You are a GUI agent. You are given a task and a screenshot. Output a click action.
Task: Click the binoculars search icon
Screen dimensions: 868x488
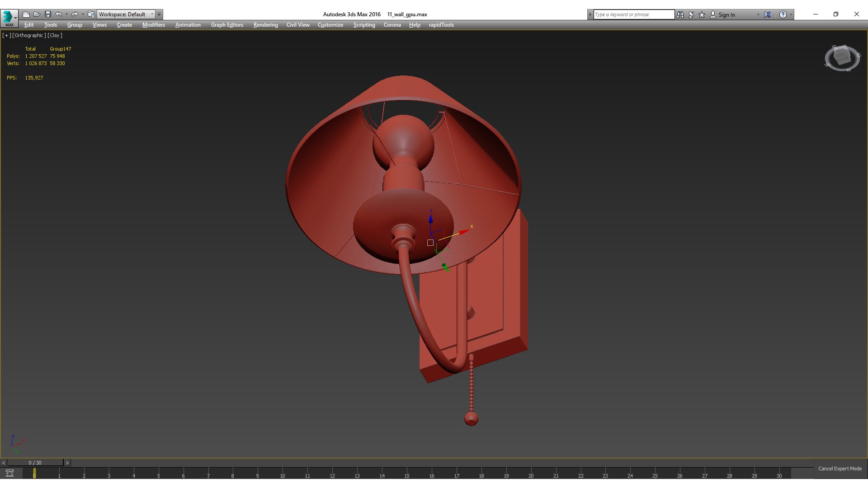pos(680,14)
